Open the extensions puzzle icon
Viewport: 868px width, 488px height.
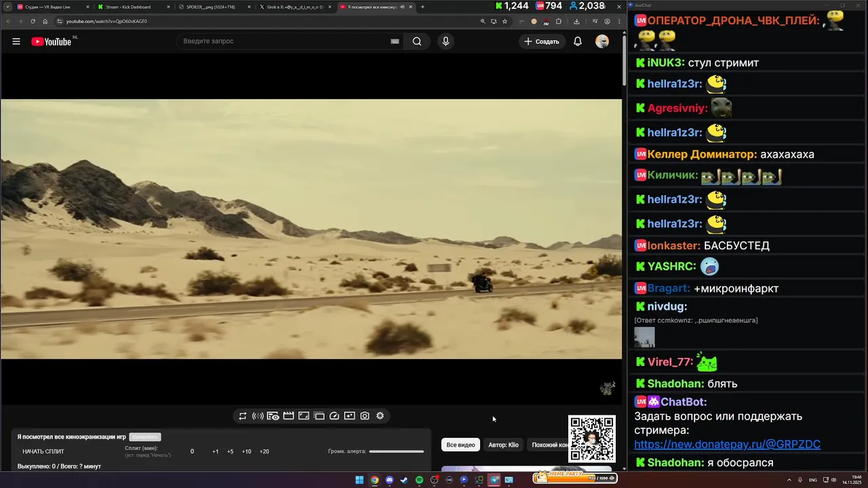pos(559,21)
